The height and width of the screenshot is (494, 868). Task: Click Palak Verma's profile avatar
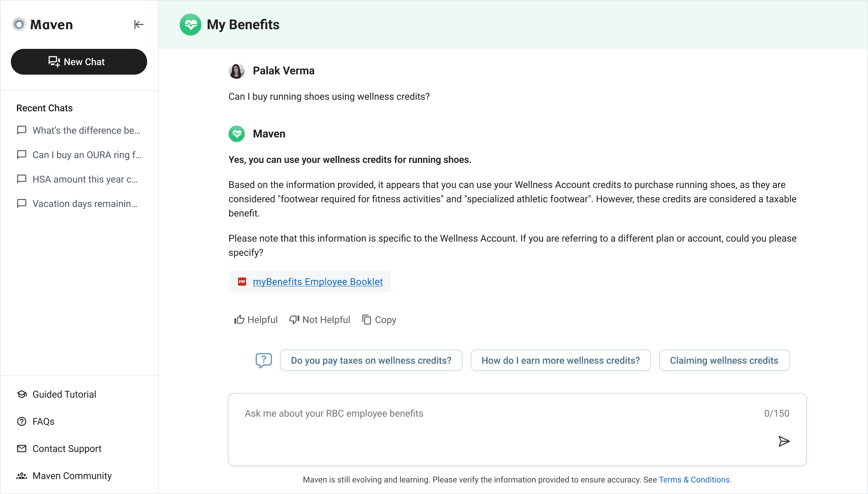click(236, 71)
